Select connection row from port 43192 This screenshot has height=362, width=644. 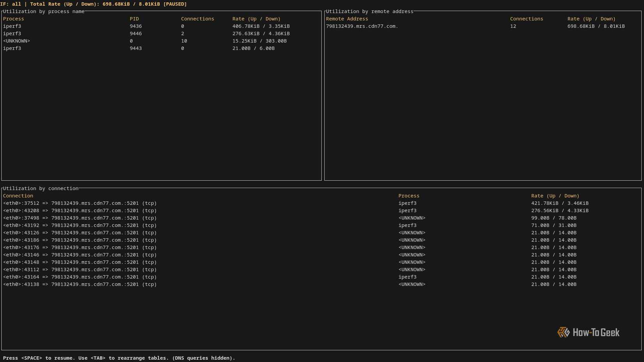pos(321,225)
